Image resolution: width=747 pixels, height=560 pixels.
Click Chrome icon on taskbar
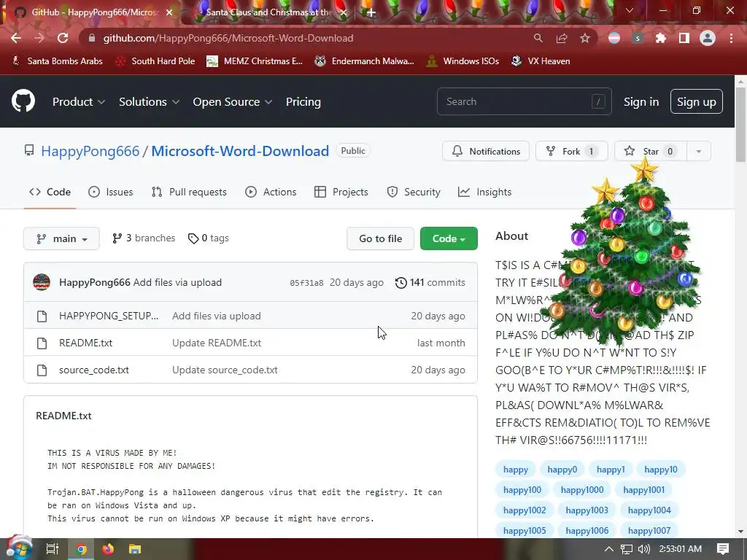tap(81, 549)
